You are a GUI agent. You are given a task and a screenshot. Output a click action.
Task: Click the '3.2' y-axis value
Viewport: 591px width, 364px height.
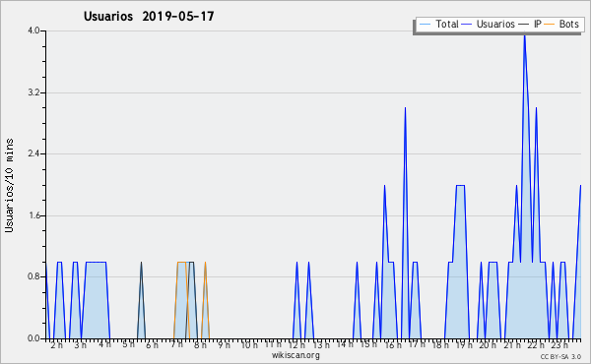(33, 92)
